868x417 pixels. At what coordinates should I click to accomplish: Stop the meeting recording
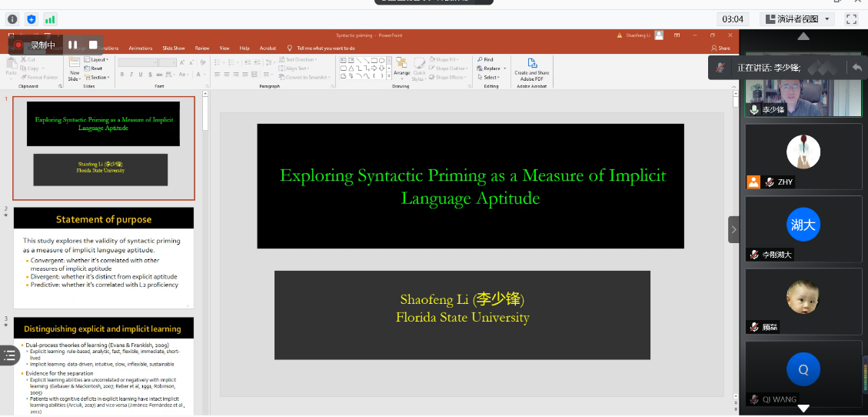(93, 45)
